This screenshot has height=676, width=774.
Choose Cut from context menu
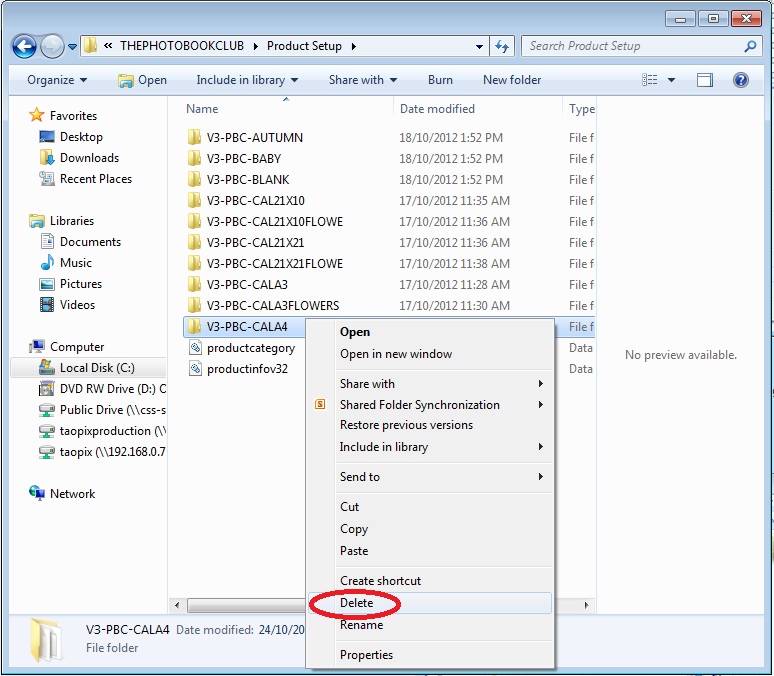430,507
